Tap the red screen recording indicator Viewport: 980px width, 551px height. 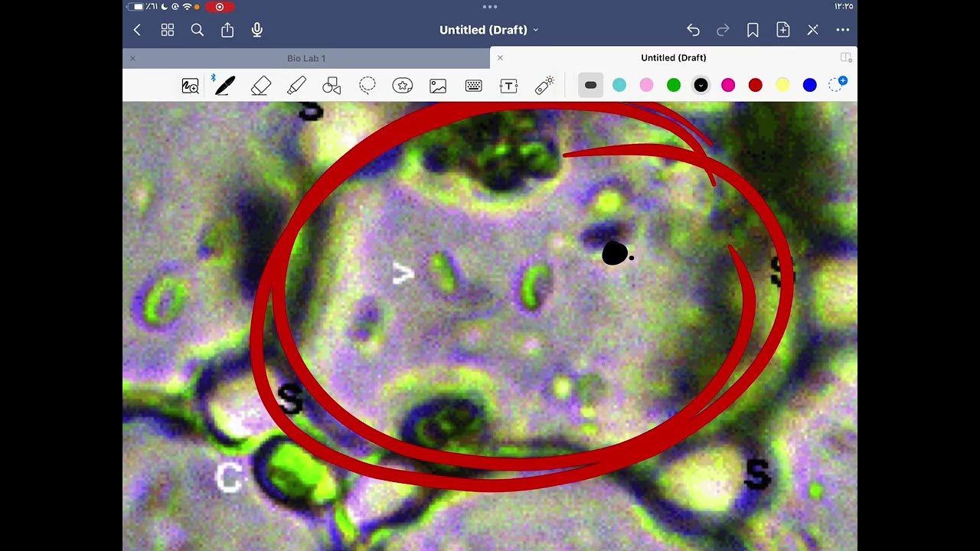(x=220, y=7)
